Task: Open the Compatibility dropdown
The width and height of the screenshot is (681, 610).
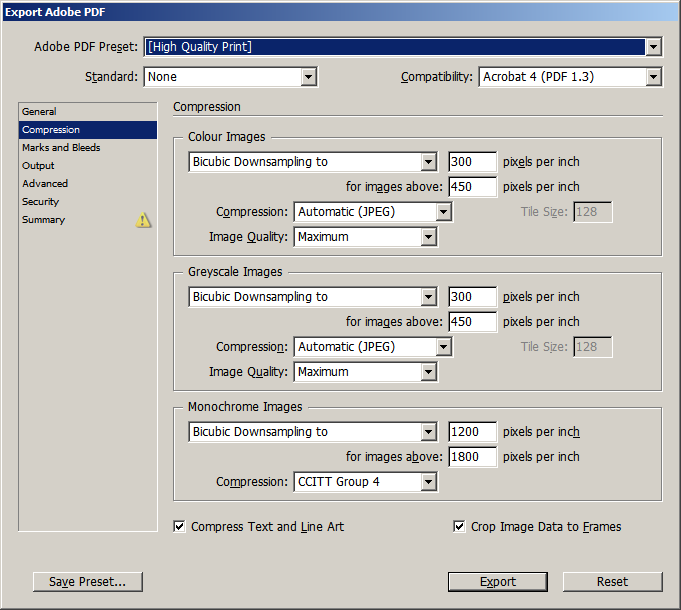Action: [653, 77]
